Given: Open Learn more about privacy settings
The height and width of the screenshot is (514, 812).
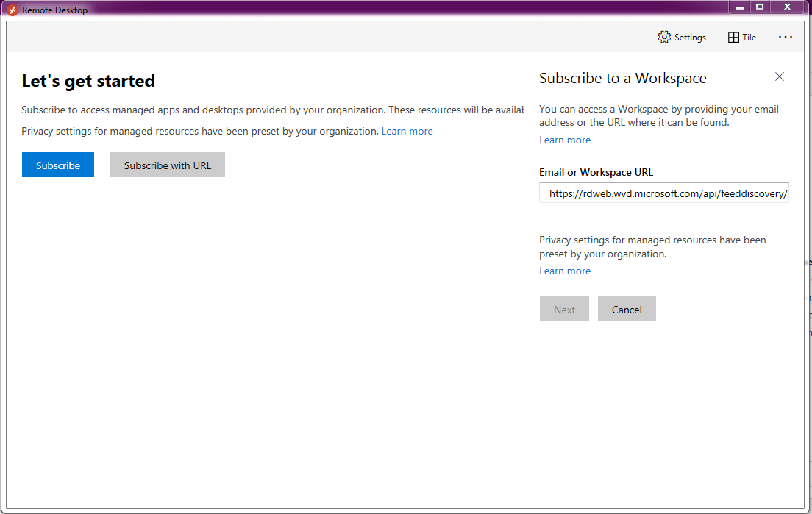Looking at the screenshot, I should coord(407,131).
